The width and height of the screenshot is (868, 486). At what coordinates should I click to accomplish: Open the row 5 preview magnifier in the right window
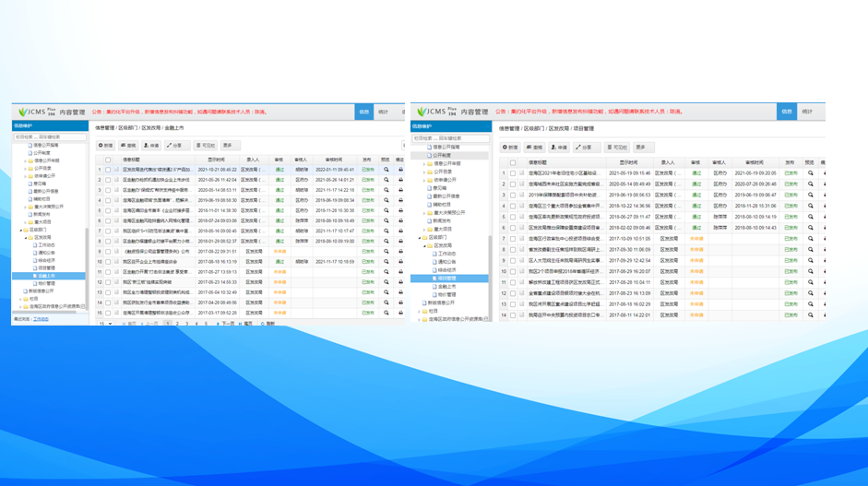811,217
